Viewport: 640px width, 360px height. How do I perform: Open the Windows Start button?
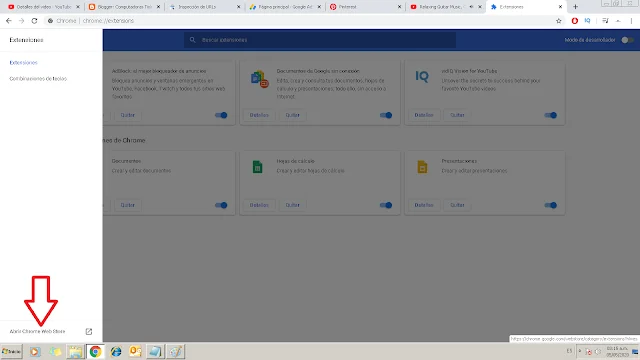(x=11, y=351)
